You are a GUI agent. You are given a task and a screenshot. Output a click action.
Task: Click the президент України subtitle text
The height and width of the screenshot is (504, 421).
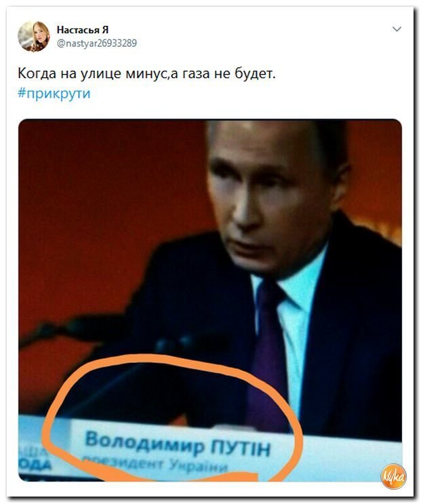[x=155, y=464]
